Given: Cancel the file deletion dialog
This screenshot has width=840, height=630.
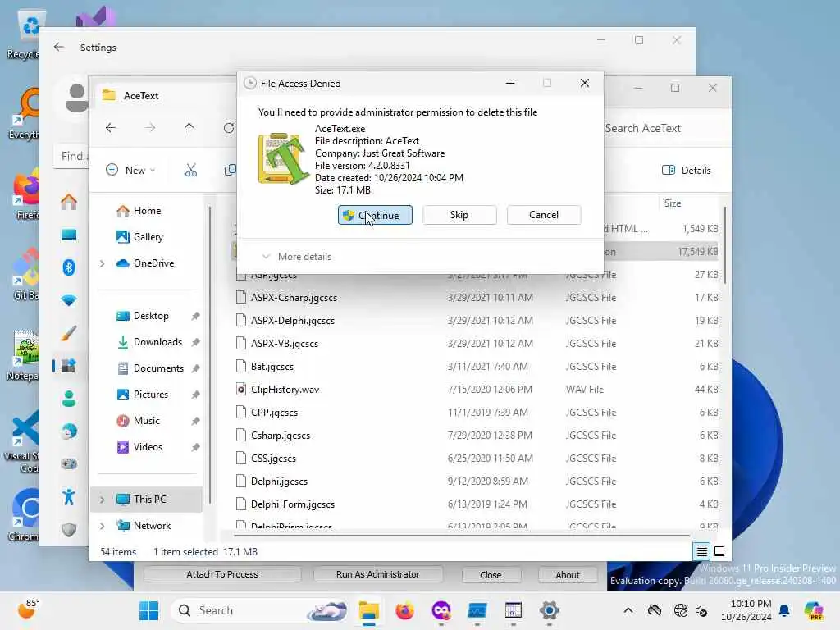Looking at the screenshot, I should (x=544, y=215).
